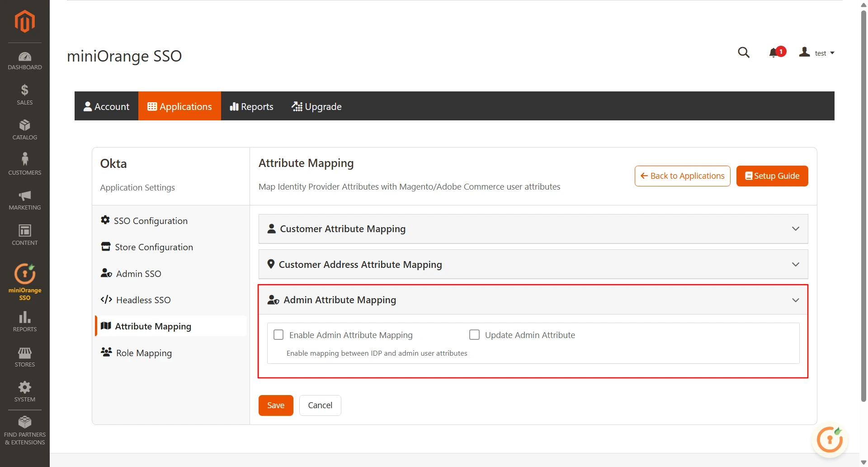Toggle the miniOrange chat bubble
The height and width of the screenshot is (467, 868).
pos(830,439)
